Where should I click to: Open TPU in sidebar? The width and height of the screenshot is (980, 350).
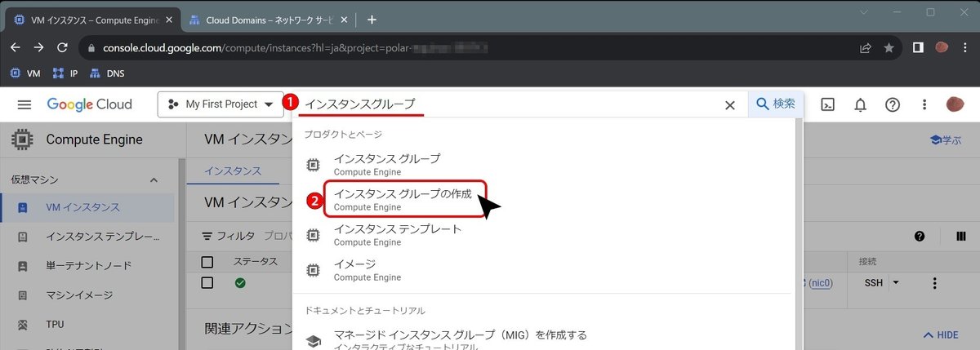[x=87, y=325]
